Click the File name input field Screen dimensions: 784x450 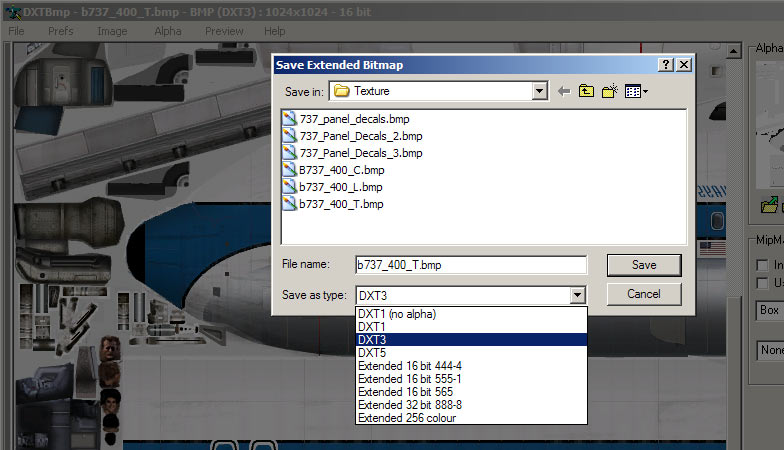coord(471,265)
